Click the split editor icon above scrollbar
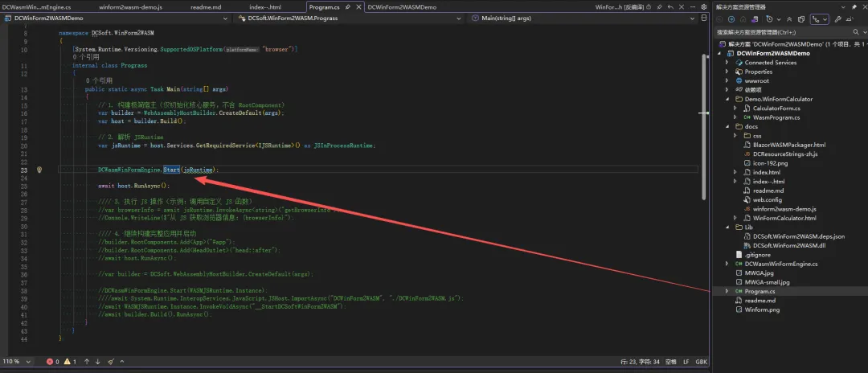Screen dimensions: 868x373 704,18
